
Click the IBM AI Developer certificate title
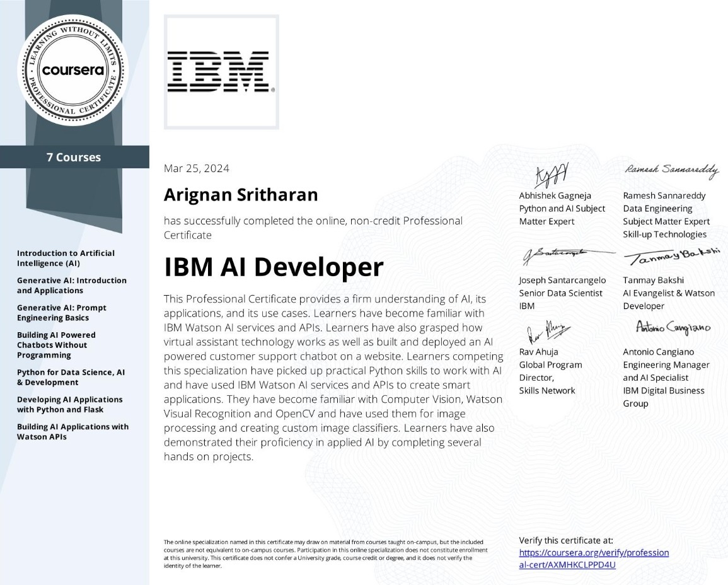[x=274, y=267]
